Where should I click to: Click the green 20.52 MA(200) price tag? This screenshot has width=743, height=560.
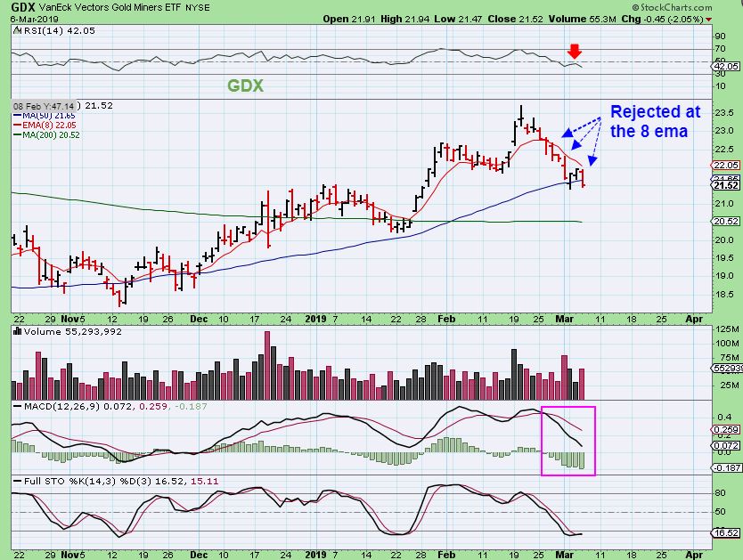click(726, 221)
